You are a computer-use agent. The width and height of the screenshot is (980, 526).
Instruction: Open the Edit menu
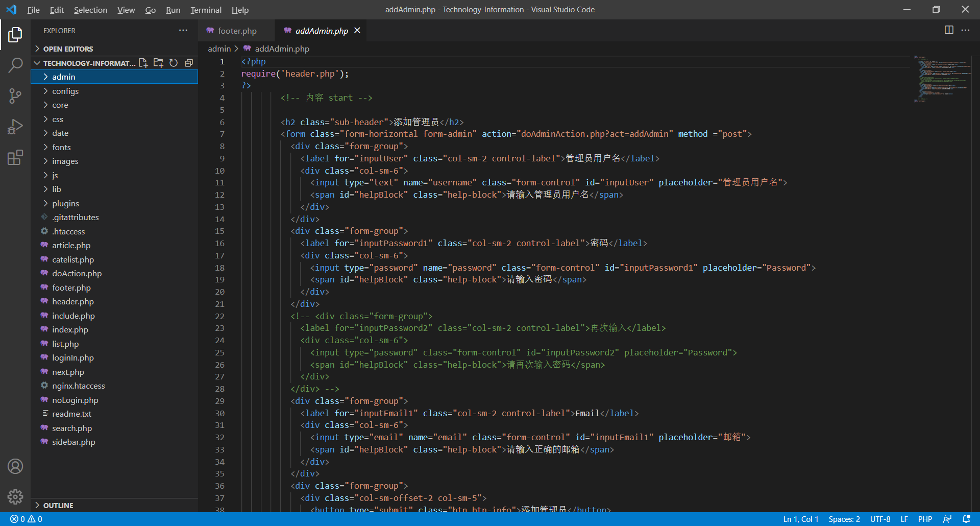(x=57, y=10)
